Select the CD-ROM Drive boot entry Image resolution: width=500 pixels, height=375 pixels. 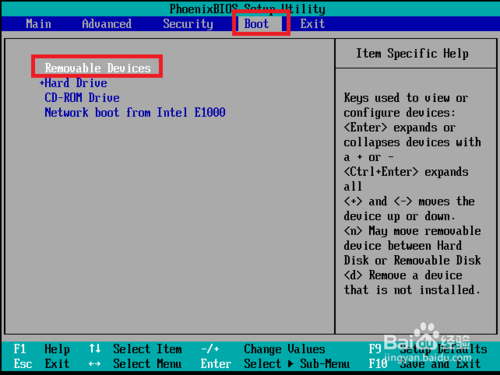point(82,98)
